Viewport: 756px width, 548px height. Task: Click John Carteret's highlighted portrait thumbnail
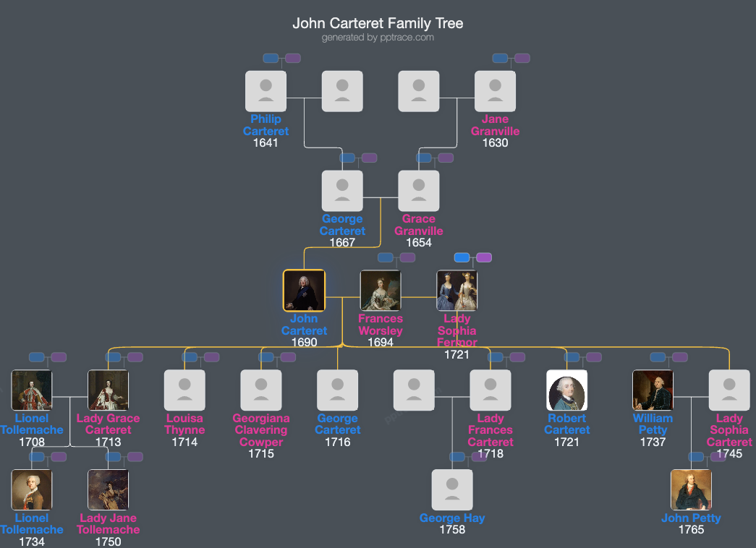(304, 290)
